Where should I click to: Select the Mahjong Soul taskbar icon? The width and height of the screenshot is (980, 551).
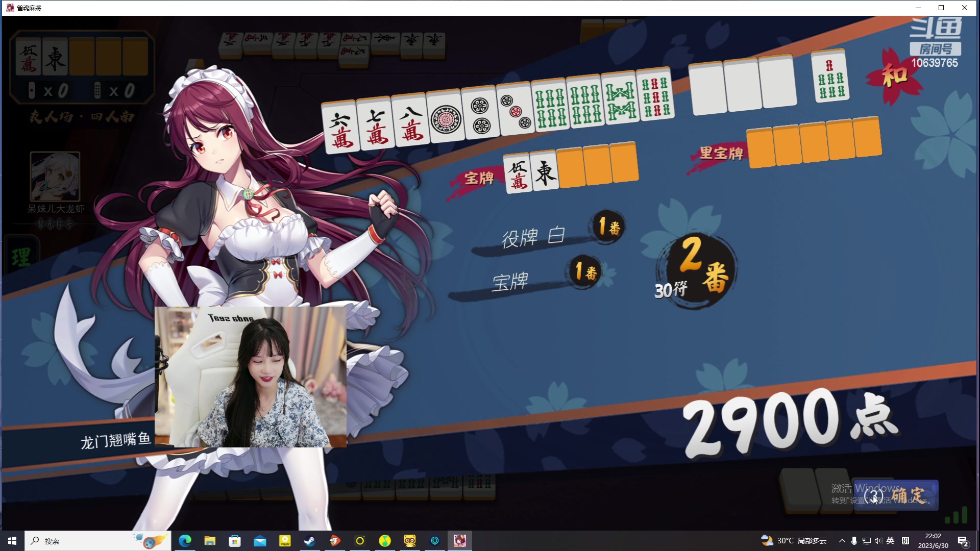pyautogui.click(x=460, y=541)
